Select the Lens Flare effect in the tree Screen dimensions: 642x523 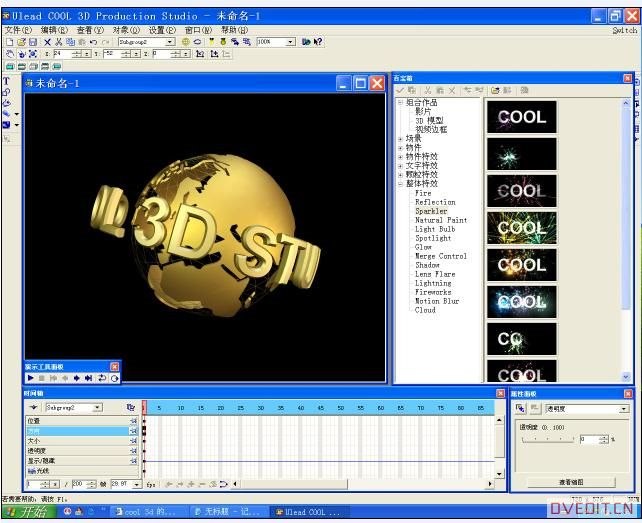point(435,274)
